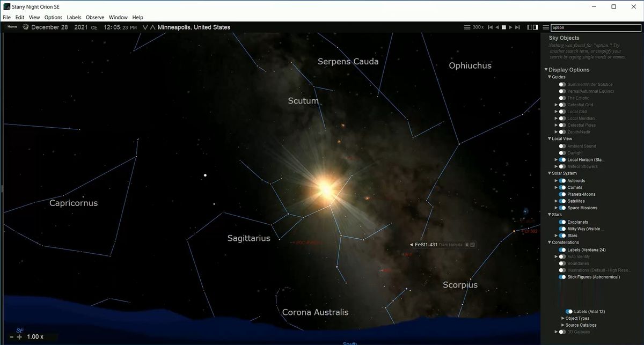Open the Observe menu

95,18
